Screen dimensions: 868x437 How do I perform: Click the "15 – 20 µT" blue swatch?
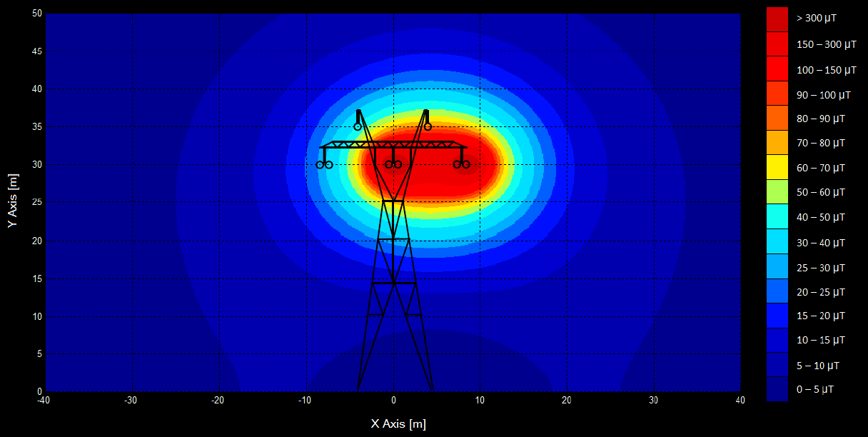pos(777,316)
